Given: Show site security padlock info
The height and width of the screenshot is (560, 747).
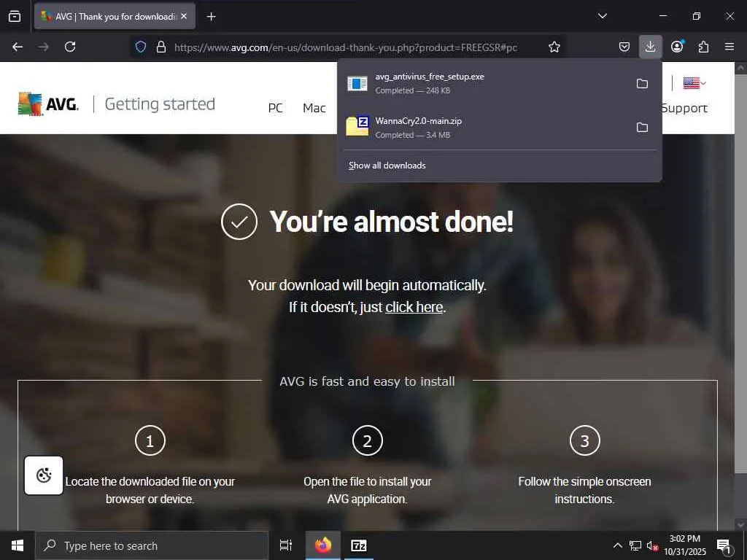Looking at the screenshot, I should pyautogui.click(x=161, y=47).
